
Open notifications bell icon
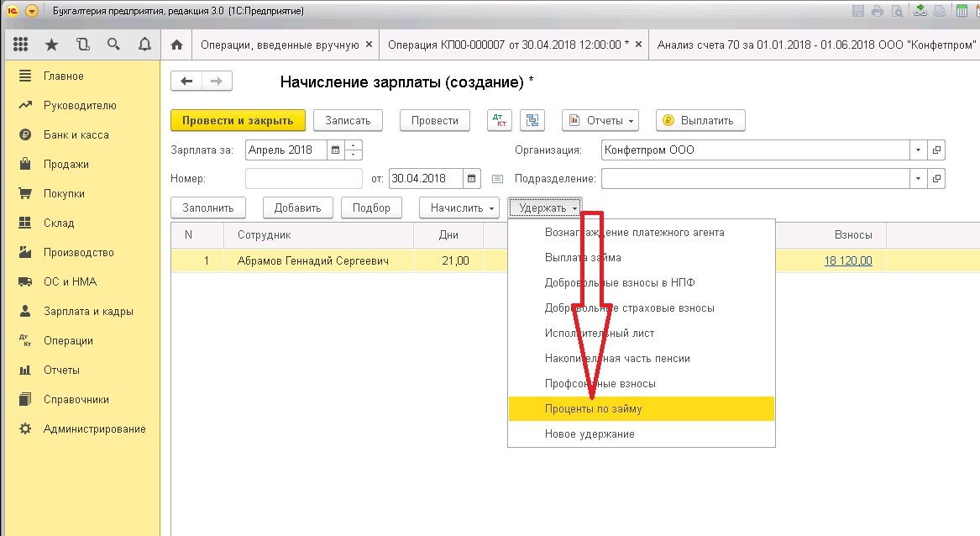pyautogui.click(x=144, y=45)
